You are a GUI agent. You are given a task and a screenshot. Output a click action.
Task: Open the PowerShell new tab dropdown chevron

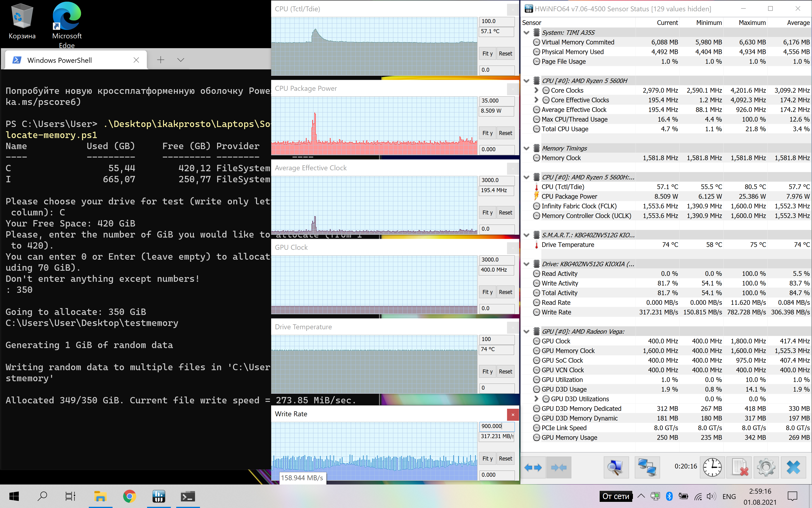pos(181,60)
